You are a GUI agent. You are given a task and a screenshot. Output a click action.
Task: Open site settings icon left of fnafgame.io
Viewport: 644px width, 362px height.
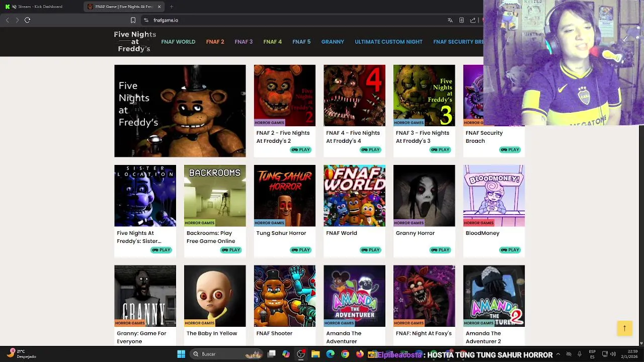(x=146, y=20)
